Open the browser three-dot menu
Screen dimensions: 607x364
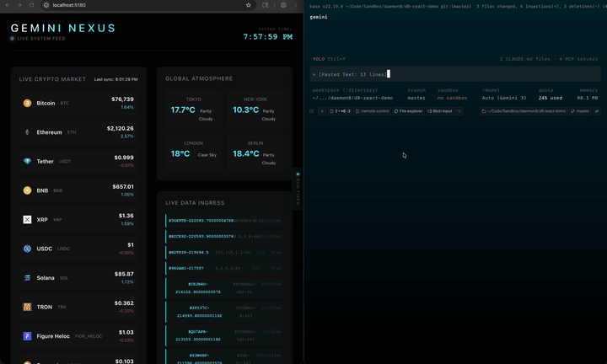click(296, 5)
